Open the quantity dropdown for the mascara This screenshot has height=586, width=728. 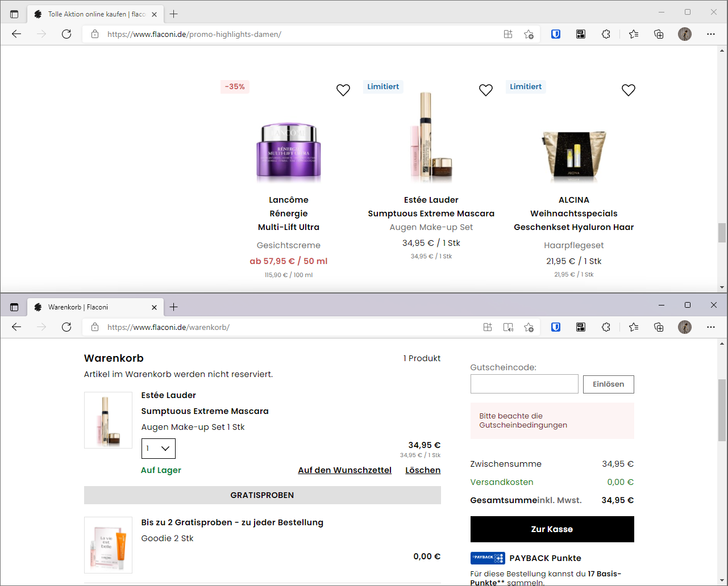158,449
